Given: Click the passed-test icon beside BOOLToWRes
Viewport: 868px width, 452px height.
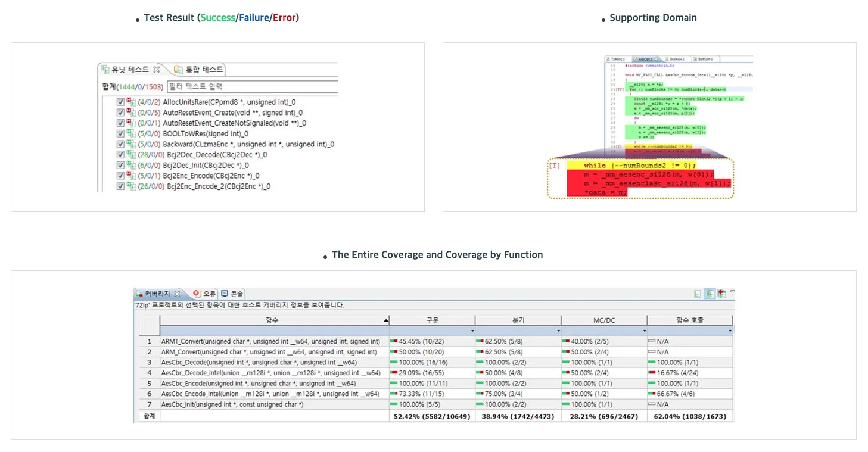Looking at the screenshot, I should point(131,134).
